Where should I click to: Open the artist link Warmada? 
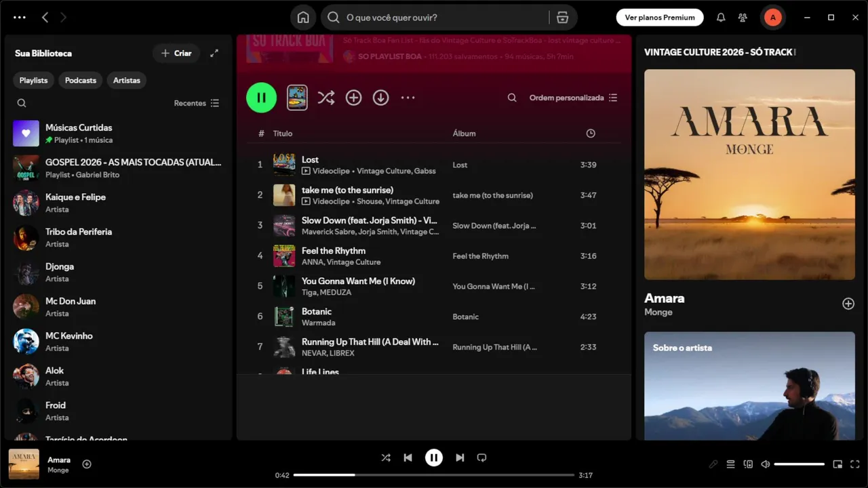[x=319, y=323]
